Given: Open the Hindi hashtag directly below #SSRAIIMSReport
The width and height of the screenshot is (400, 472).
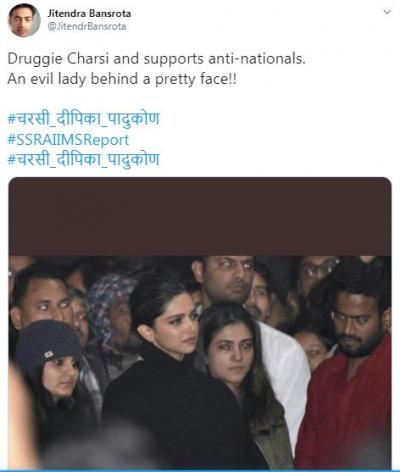Looking at the screenshot, I should 83,159.
